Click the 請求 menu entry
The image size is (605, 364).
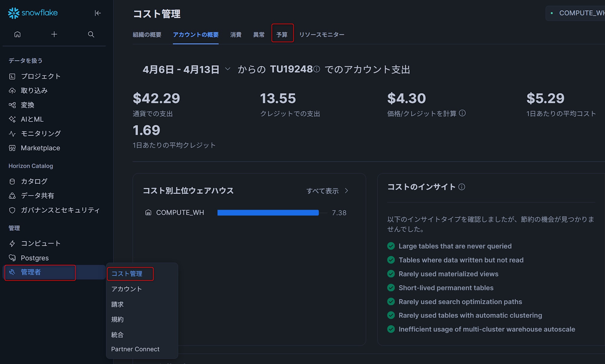pyautogui.click(x=117, y=304)
